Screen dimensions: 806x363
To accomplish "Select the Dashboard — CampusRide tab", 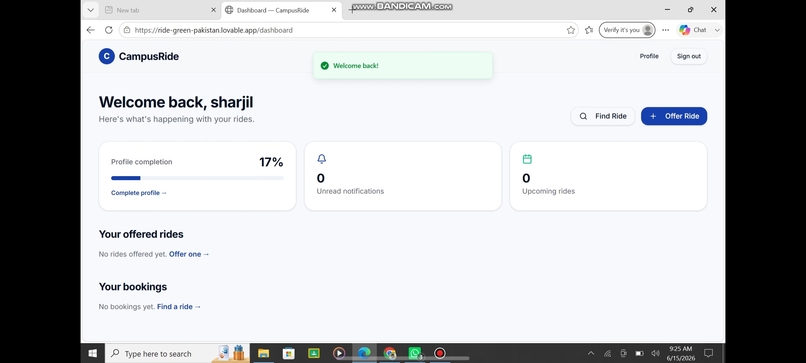I will click(x=281, y=10).
